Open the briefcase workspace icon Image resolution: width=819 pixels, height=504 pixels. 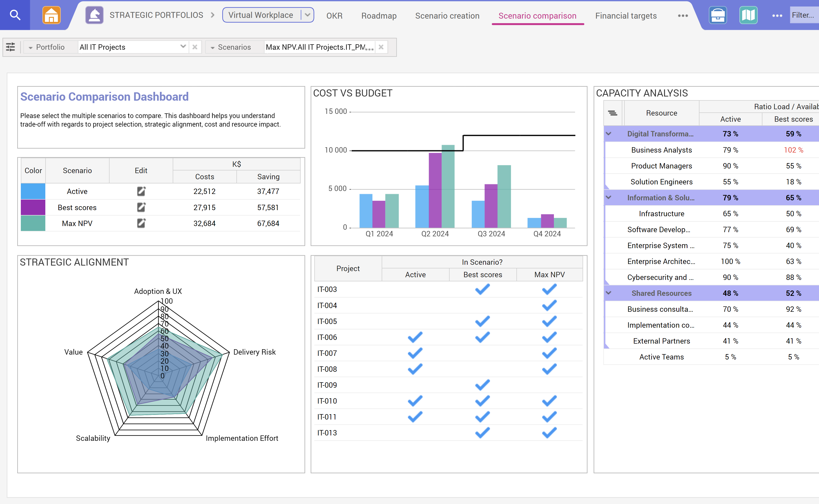(x=718, y=15)
